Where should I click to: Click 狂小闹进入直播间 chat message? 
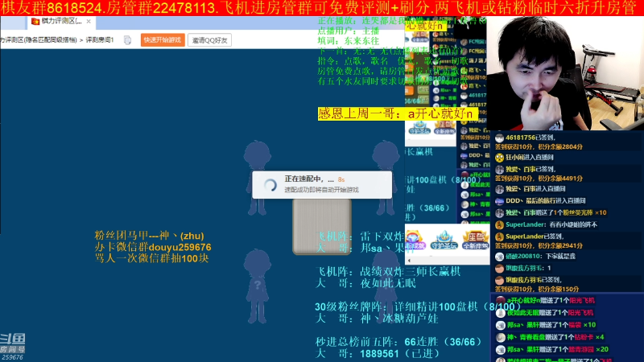(x=530, y=157)
